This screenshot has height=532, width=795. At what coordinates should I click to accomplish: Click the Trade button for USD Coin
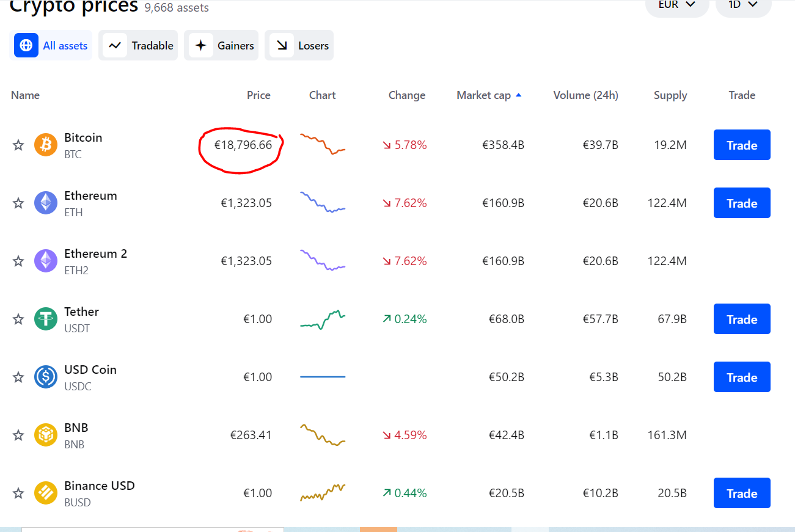click(x=742, y=377)
